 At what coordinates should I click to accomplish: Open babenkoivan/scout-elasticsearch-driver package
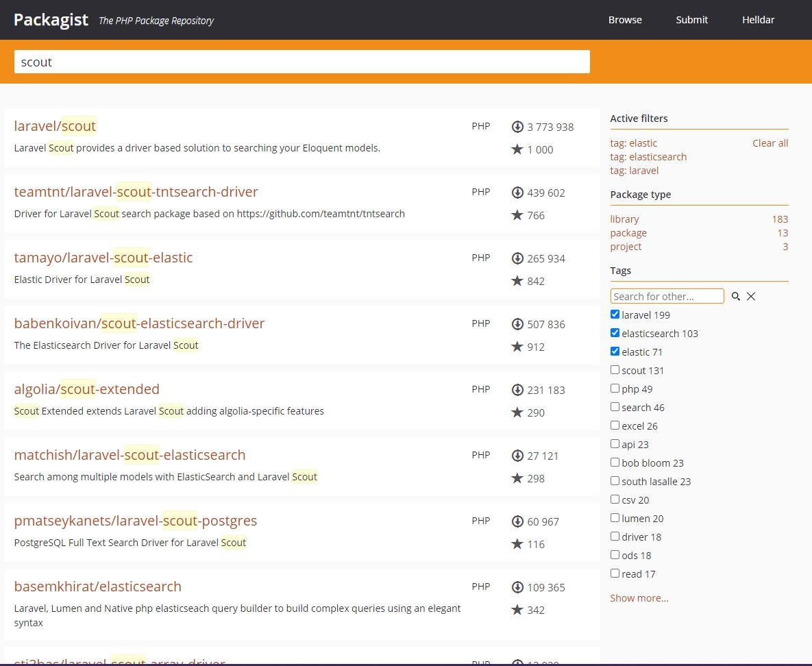(x=139, y=323)
